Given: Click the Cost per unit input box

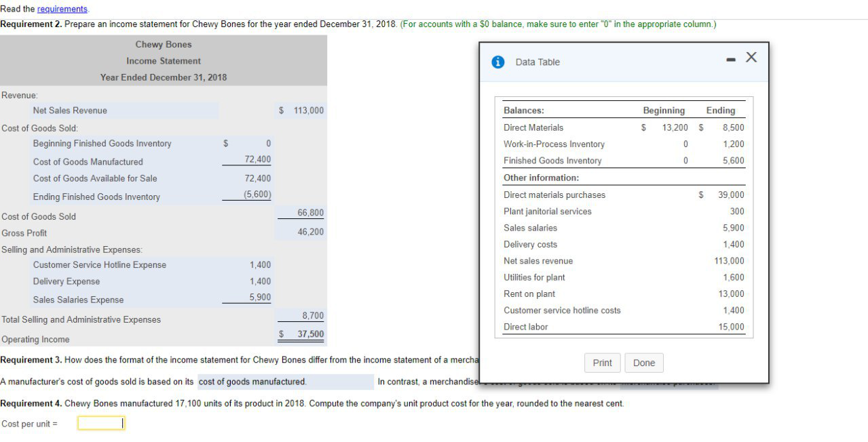Looking at the screenshot, I should [100, 422].
